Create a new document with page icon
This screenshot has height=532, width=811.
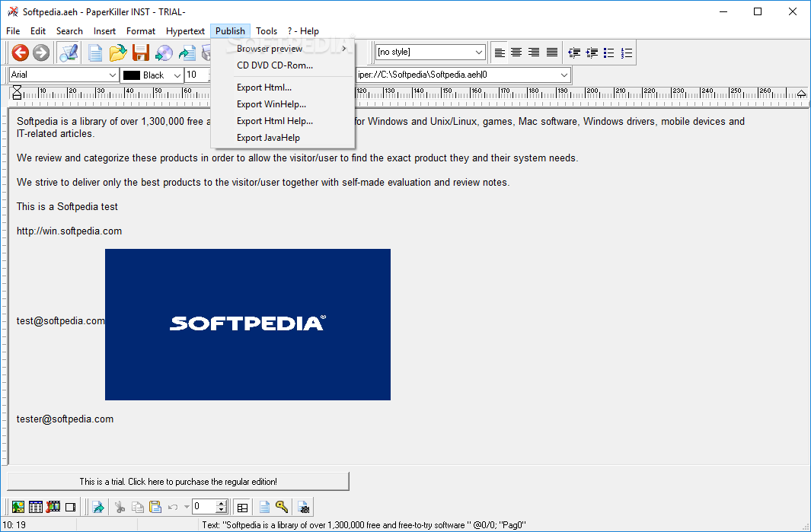[x=94, y=53]
